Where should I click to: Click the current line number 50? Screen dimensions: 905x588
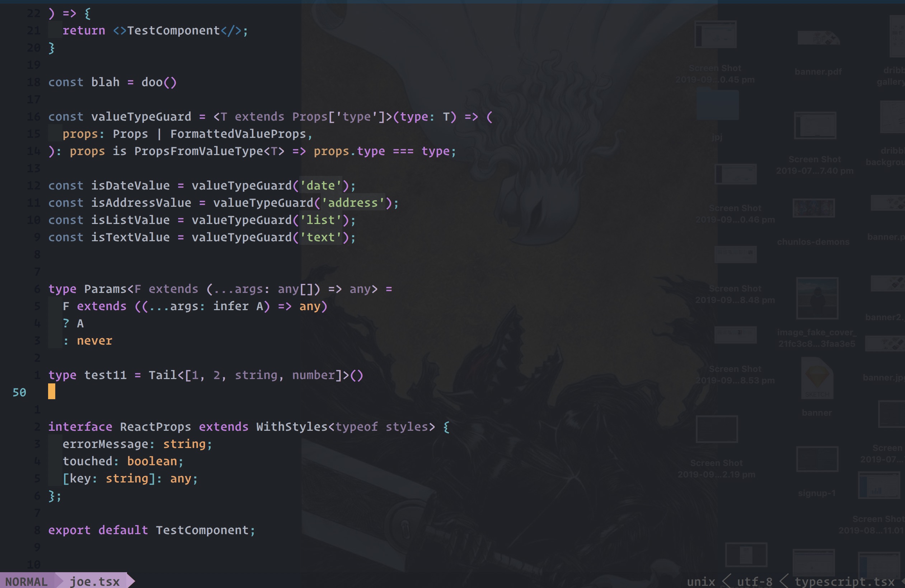click(x=19, y=392)
